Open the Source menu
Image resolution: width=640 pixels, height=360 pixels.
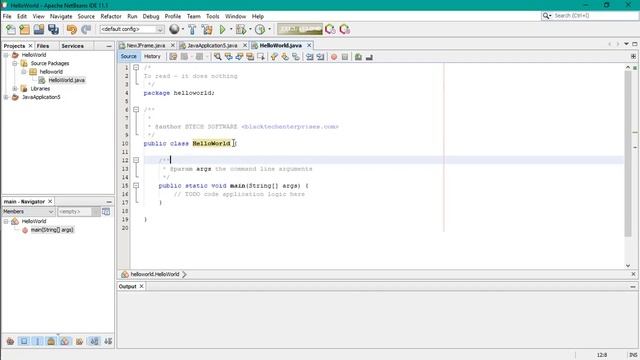[x=86, y=16]
